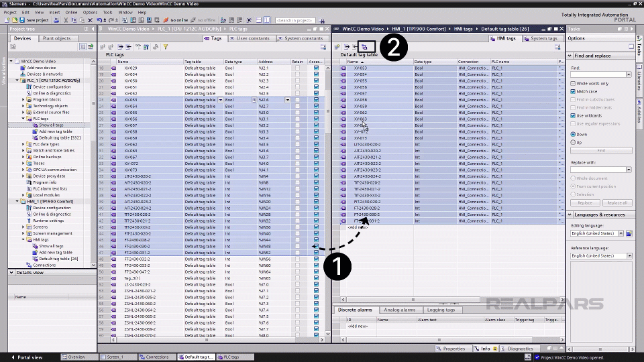Collapse the Details view panel
The image size is (644, 362).
pos(11,273)
